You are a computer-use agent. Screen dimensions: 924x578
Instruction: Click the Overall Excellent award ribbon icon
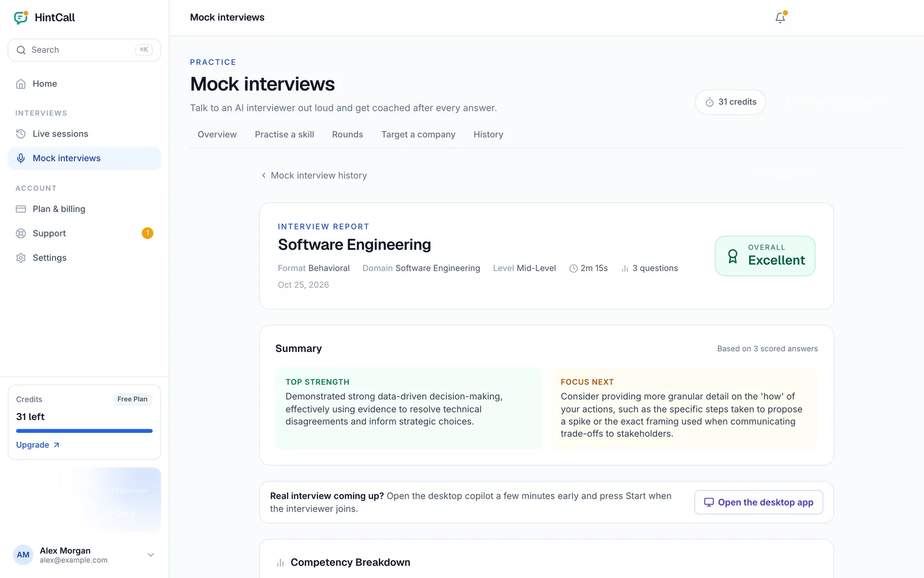(x=732, y=256)
